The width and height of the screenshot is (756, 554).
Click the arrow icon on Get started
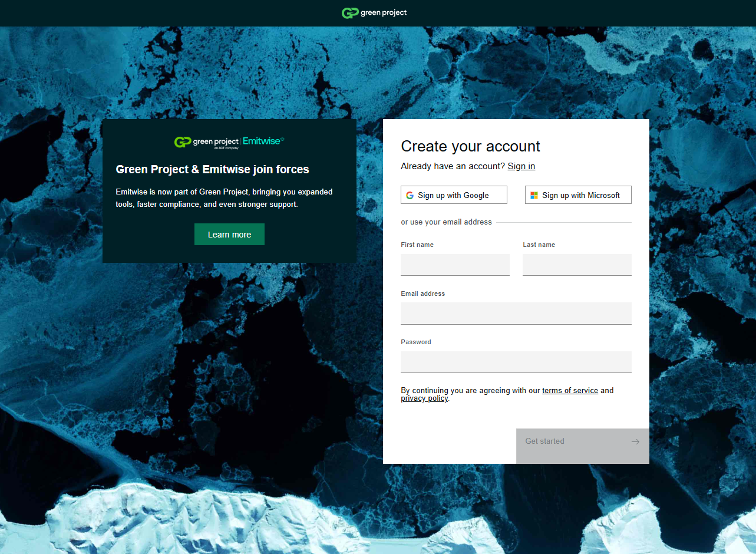635,441
